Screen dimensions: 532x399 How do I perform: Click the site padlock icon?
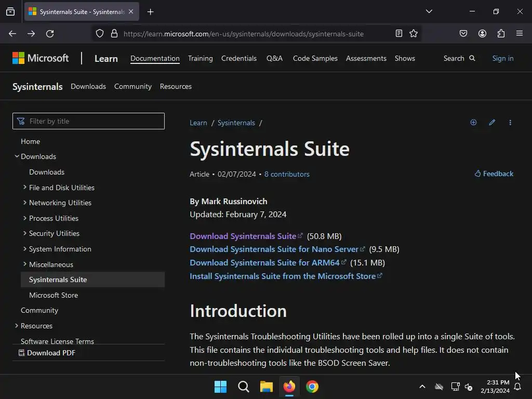114,34
